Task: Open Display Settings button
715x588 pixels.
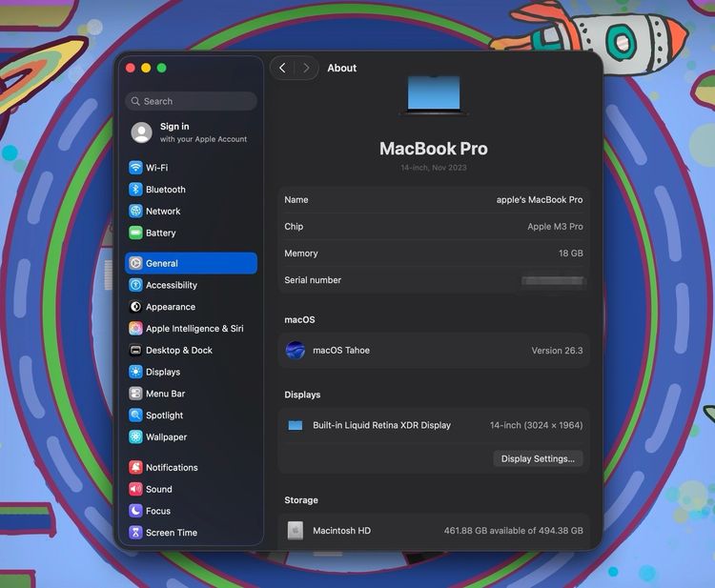Action: click(538, 458)
